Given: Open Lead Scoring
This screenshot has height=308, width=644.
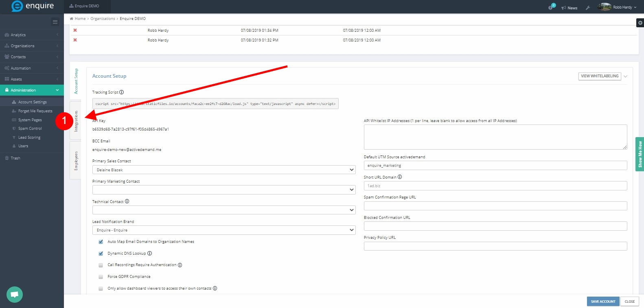Looking at the screenshot, I should tap(29, 138).
